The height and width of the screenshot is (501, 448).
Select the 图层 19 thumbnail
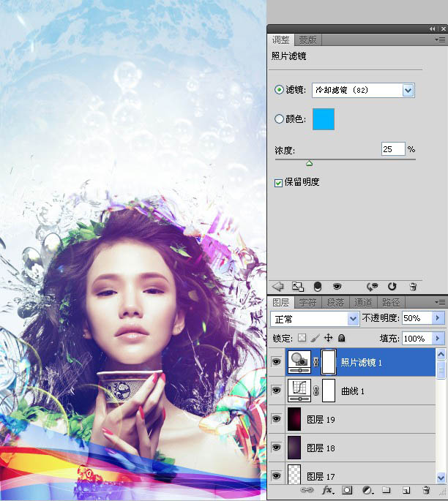(294, 418)
